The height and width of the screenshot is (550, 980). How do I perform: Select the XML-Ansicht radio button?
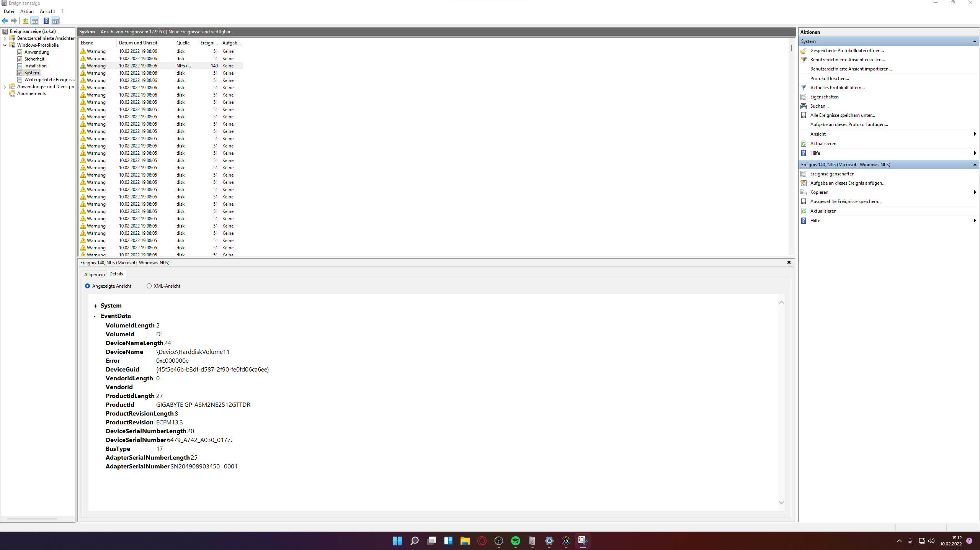point(149,286)
